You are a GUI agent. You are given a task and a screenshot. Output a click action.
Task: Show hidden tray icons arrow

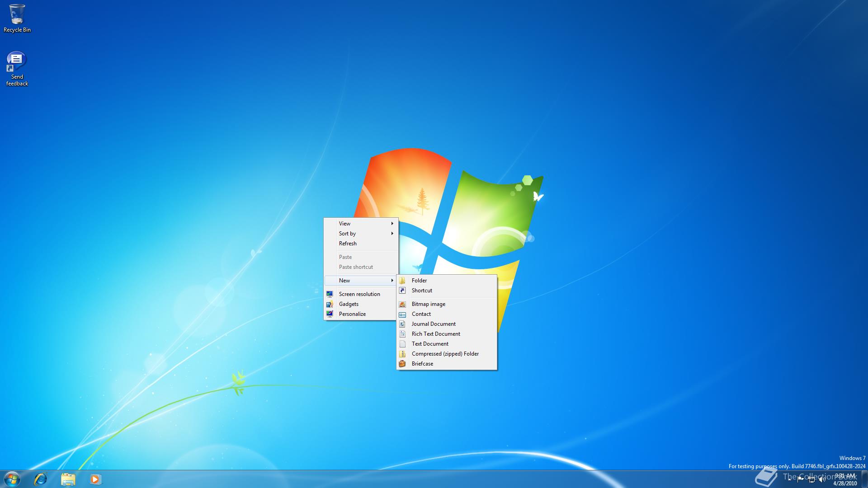click(790, 479)
